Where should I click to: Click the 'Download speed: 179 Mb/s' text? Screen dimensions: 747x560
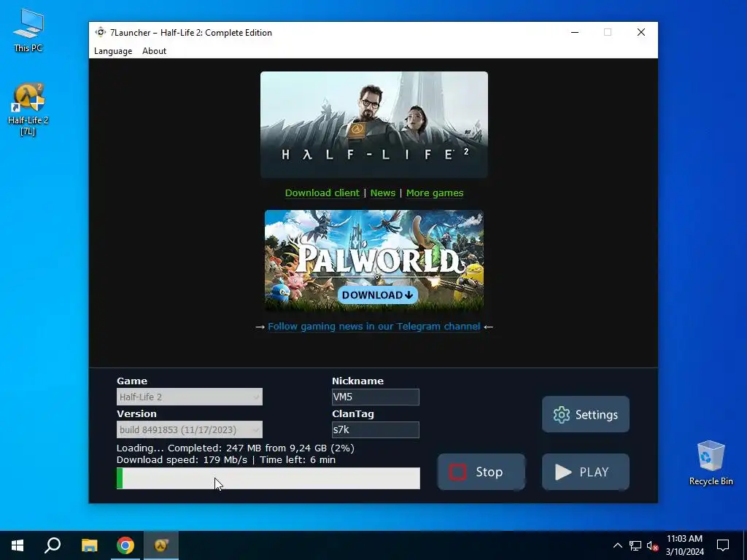click(182, 460)
